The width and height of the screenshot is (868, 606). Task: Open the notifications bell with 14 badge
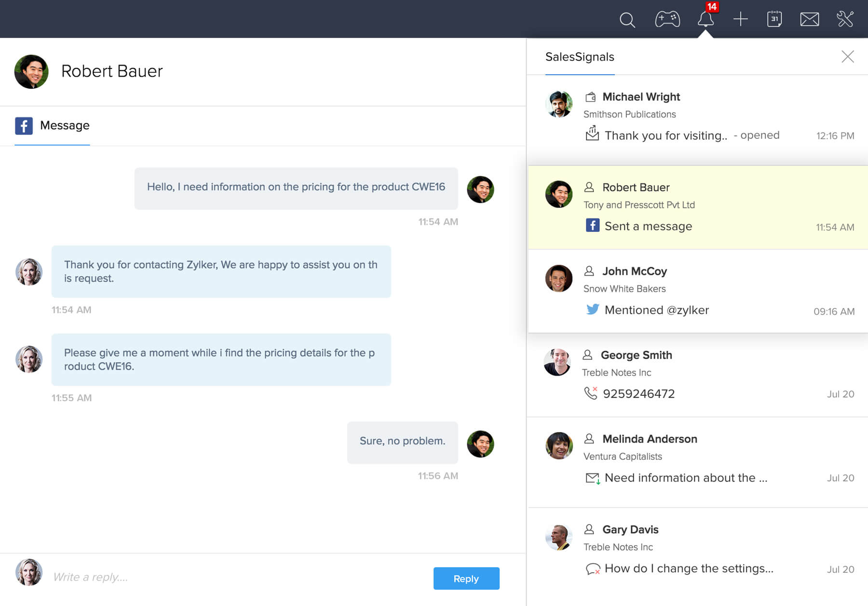[705, 19]
